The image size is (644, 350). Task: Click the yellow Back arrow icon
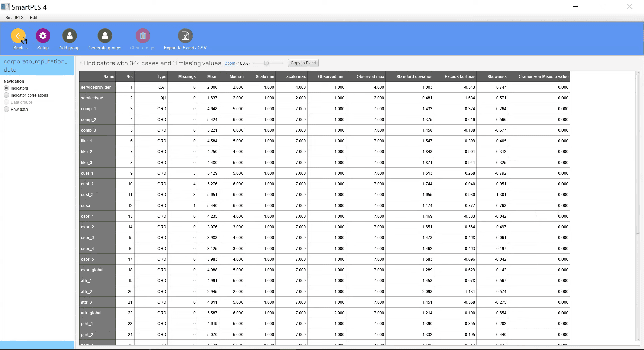coord(18,36)
